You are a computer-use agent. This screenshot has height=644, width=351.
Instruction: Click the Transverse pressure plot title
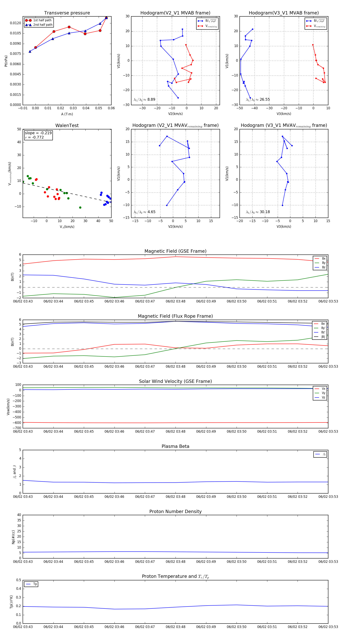coord(67,13)
